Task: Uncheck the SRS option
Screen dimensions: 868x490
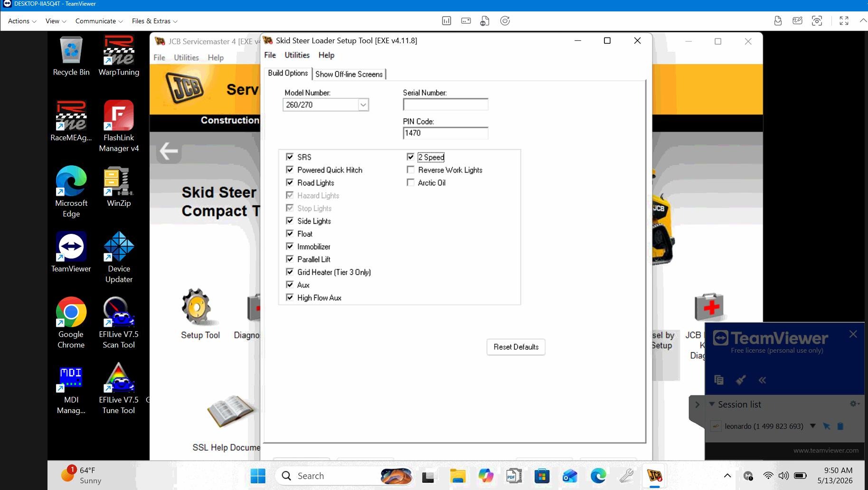Action: click(290, 157)
